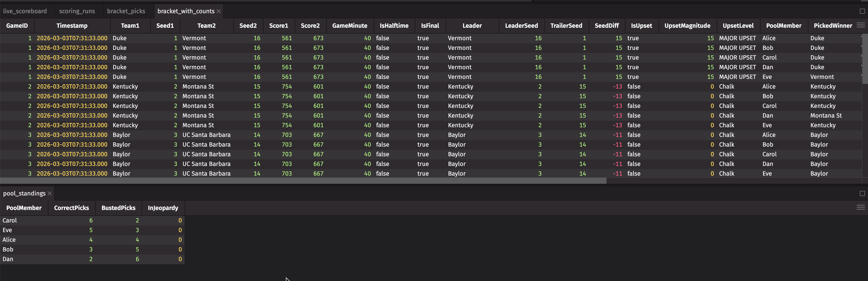Maximize the pool_standings panel
The height and width of the screenshot is (281, 868).
tap(862, 193)
